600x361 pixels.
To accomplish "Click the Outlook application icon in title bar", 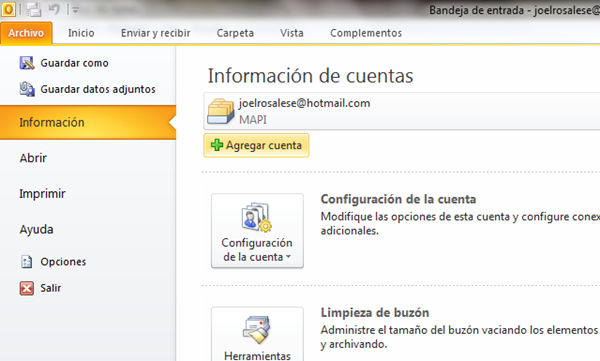I will [x=8, y=9].
